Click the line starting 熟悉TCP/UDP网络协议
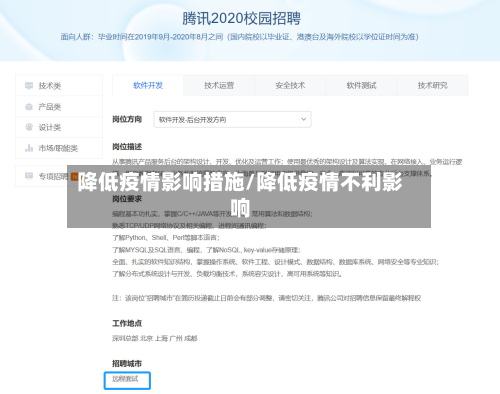 pyautogui.click(x=189, y=226)
